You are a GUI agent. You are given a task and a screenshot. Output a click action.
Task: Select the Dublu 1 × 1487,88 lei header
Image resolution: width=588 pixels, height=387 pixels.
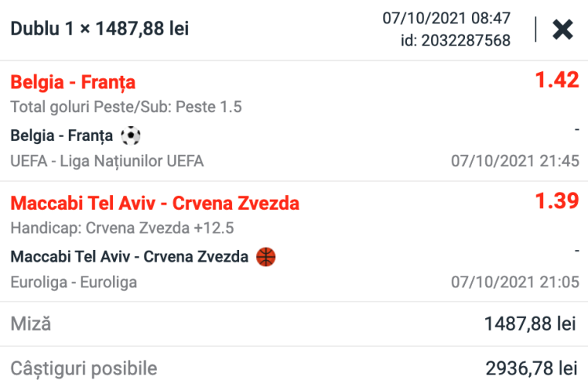pos(100,30)
